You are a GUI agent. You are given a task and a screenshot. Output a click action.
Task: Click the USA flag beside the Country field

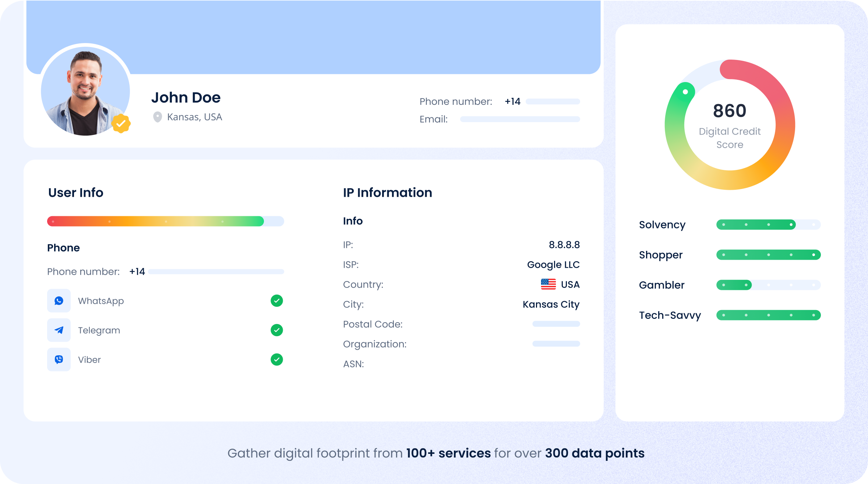point(548,284)
